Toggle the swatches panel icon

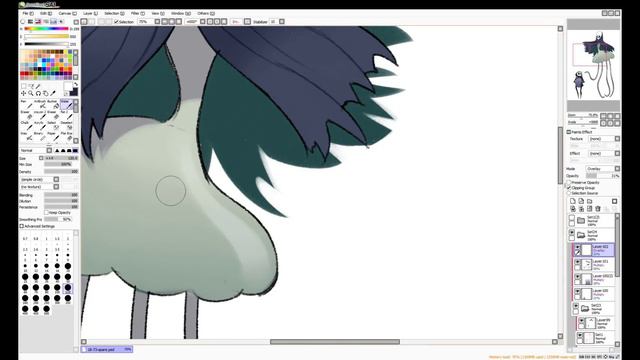coord(53,22)
